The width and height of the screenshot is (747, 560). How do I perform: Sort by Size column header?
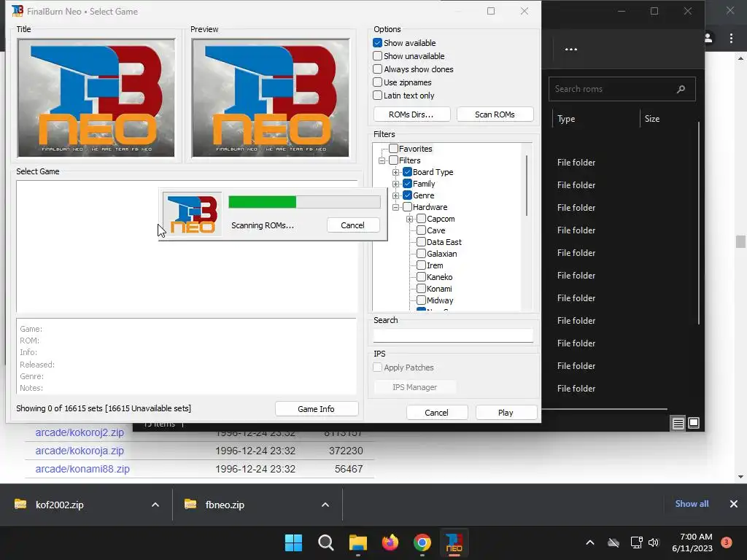pos(652,119)
